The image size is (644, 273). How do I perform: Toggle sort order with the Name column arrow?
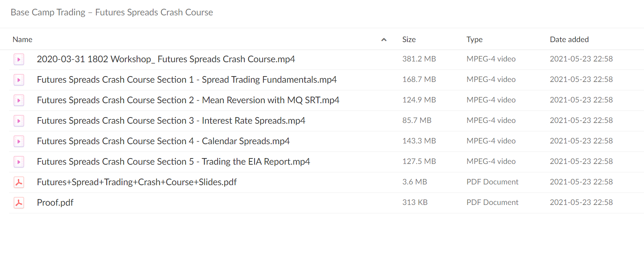click(x=384, y=40)
